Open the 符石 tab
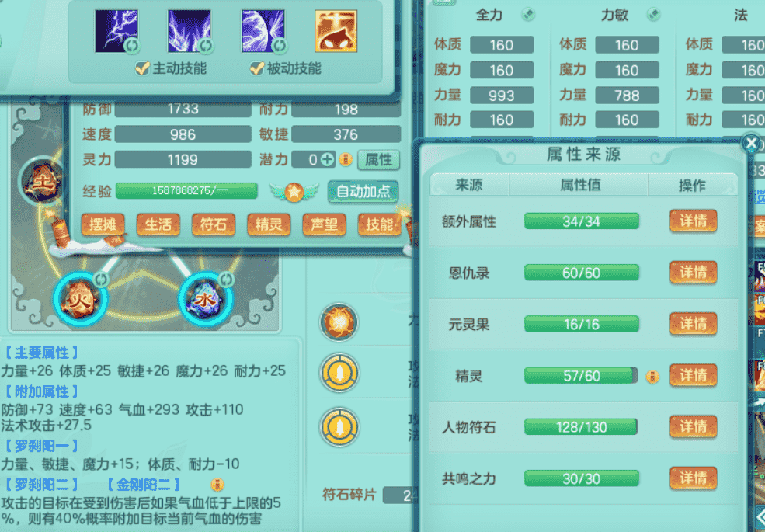This screenshot has height=532, width=765. 214,224
